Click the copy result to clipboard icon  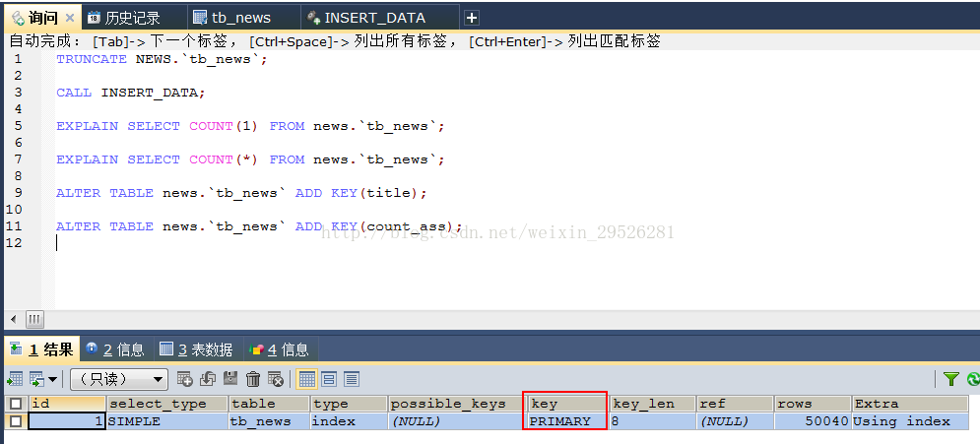click(36, 379)
